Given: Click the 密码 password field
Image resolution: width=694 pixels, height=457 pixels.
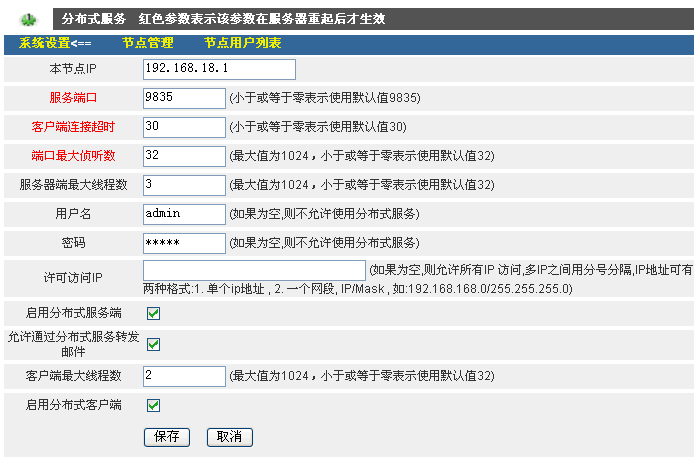Looking at the screenshot, I should pos(184,243).
